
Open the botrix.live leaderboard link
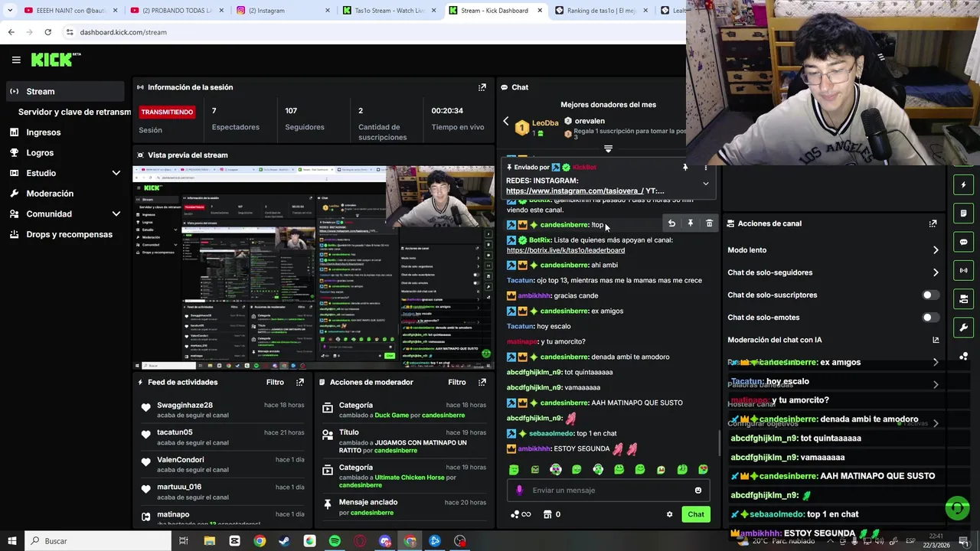pyautogui.click(x=565, y=250)
